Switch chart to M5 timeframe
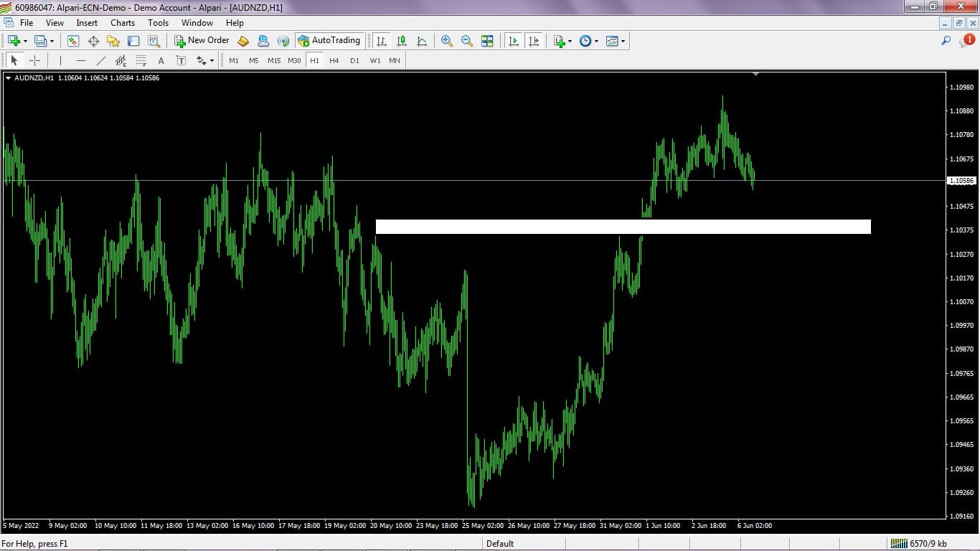Image resolution: width=980 pixels, height=551 pixels. coord(254,60)
